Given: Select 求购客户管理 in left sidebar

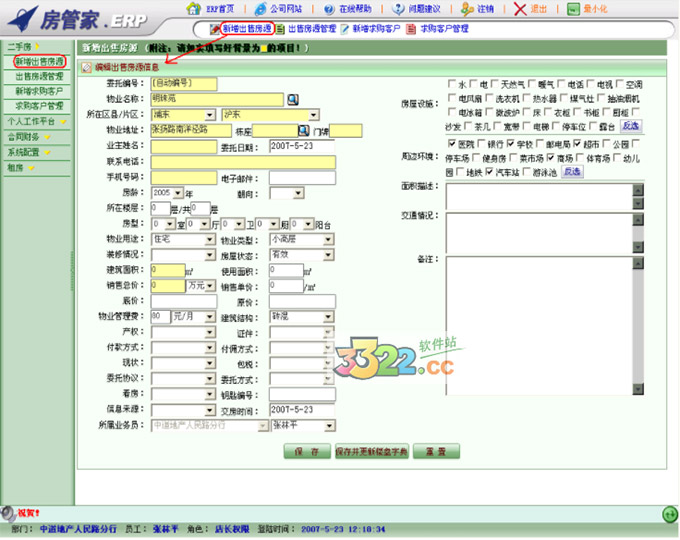Looking at the screenshot, I should (39, 105).
